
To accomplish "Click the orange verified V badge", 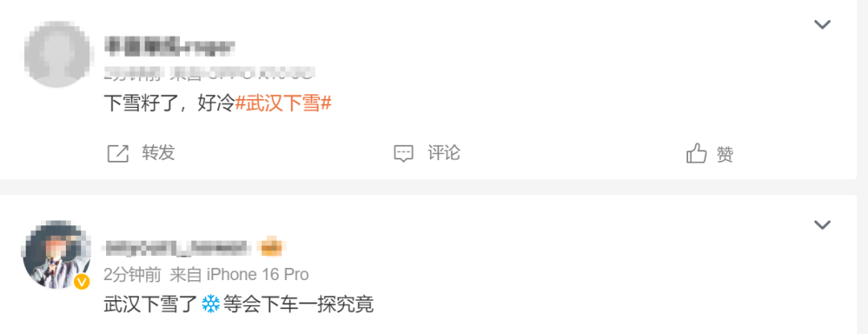I will click(82, 282).
